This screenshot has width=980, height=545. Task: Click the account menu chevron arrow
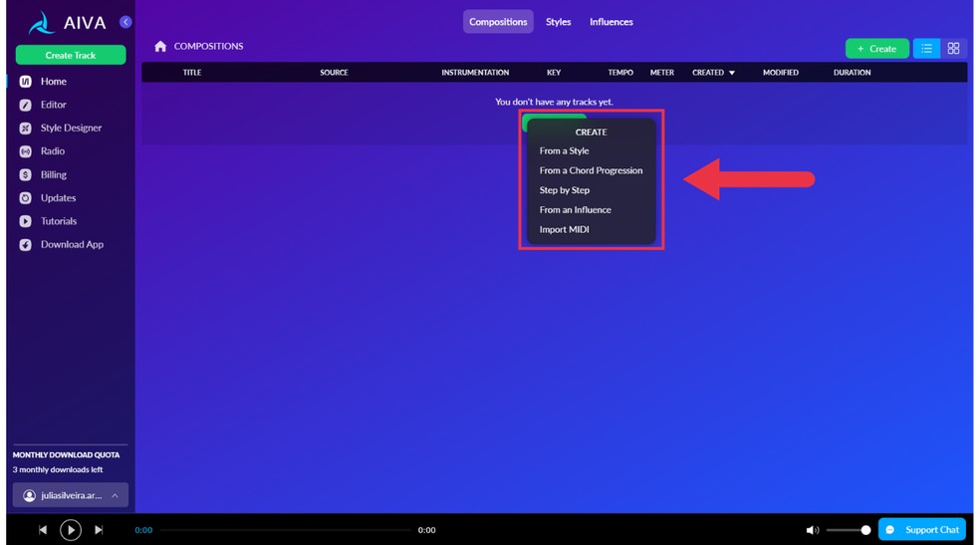(x=115, y=495)
